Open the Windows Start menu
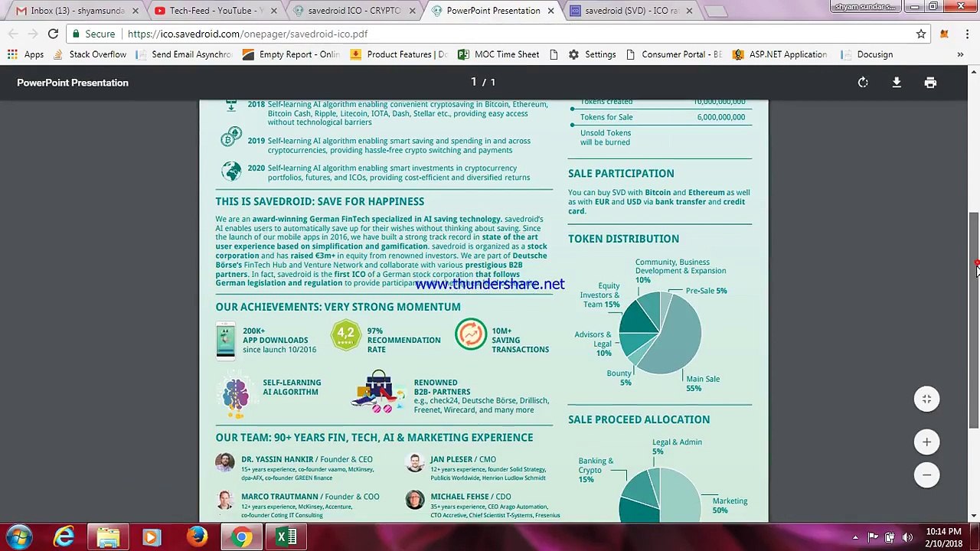The height and width of the screenshot is (551, 980). point(18,537)
